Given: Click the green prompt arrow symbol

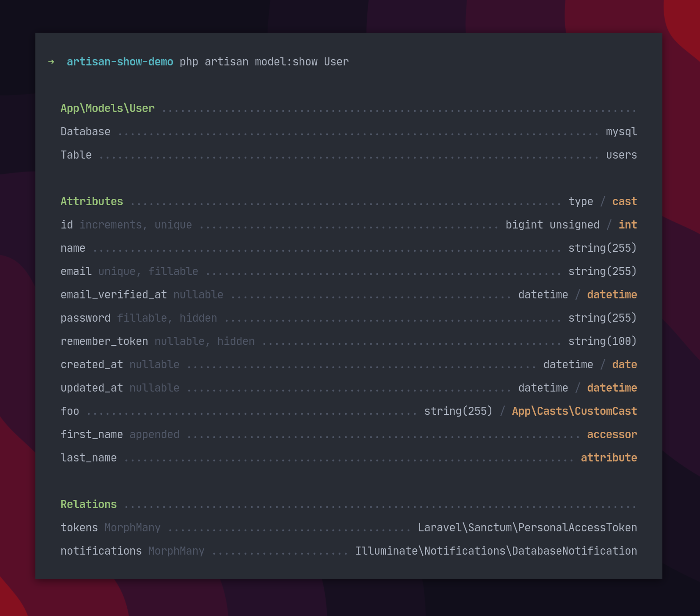Looking at the screenshot, I should pyautogui.click(x=51, y=62).
